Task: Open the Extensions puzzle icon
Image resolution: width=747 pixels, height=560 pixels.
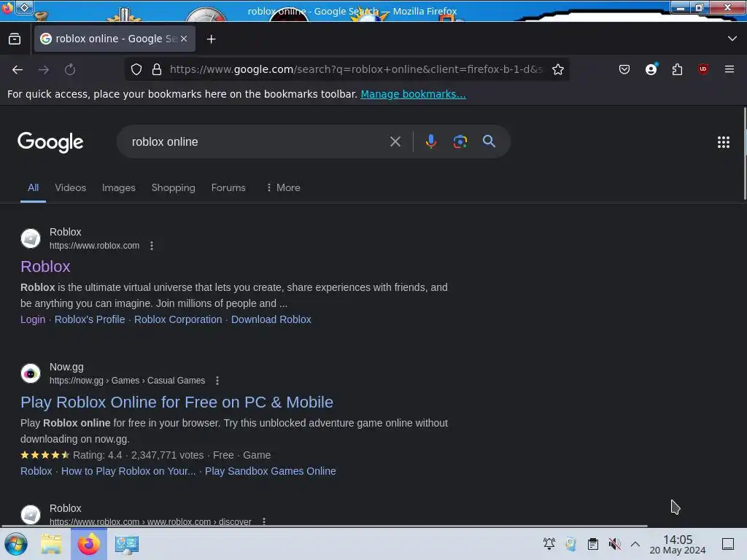Action: tap(677, 69)
